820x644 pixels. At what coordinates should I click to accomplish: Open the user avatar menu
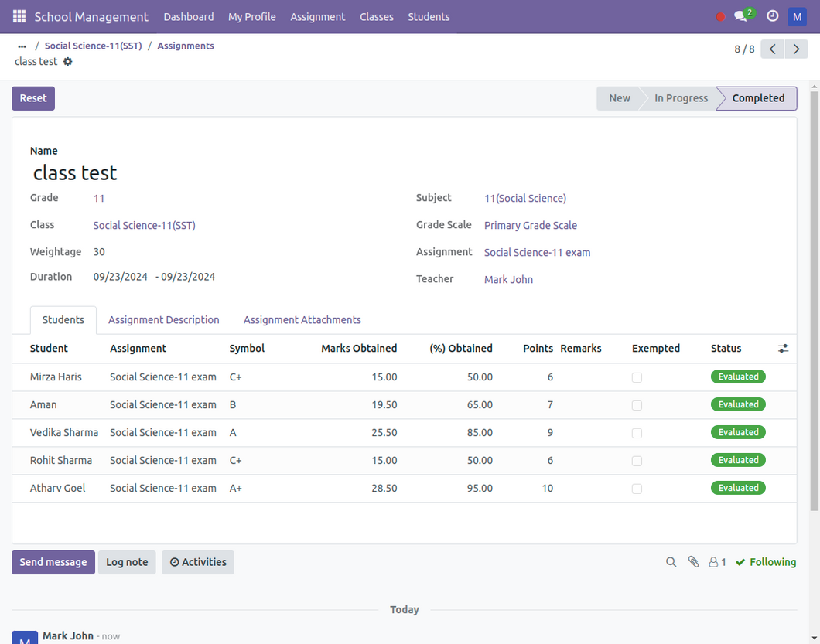click(x=797, y=16)
